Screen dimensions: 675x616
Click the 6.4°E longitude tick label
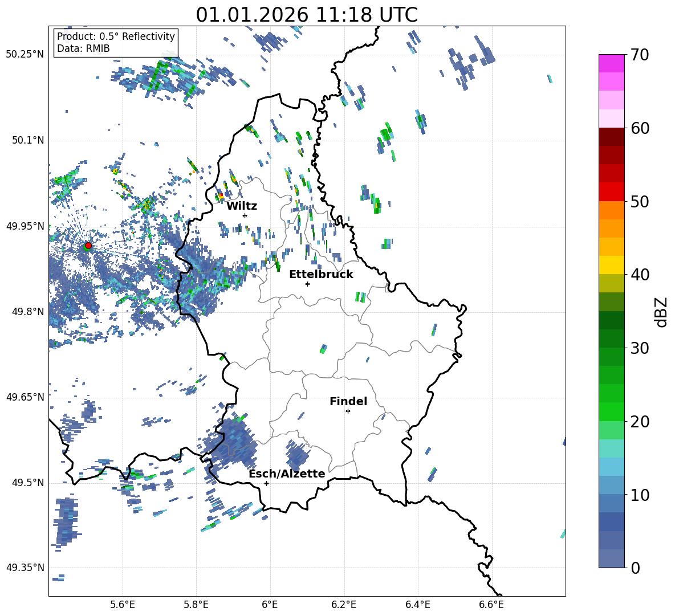coord(417,605)
